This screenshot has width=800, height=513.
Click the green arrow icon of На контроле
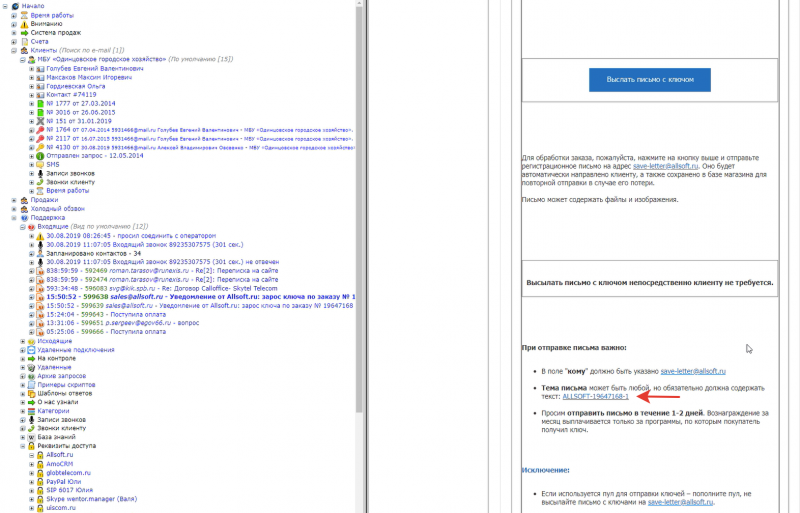pos(31,359)
